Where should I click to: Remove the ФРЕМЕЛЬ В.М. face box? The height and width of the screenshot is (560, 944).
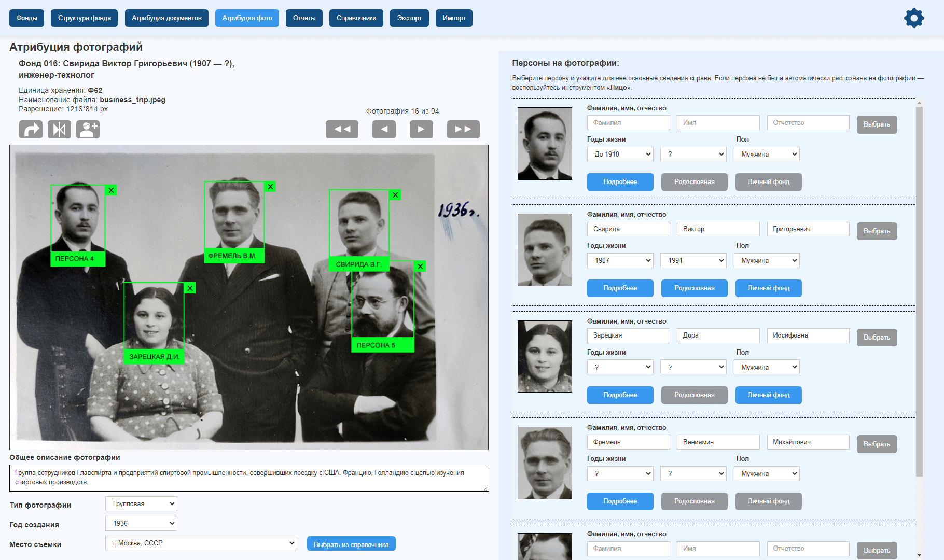[270, 187]
